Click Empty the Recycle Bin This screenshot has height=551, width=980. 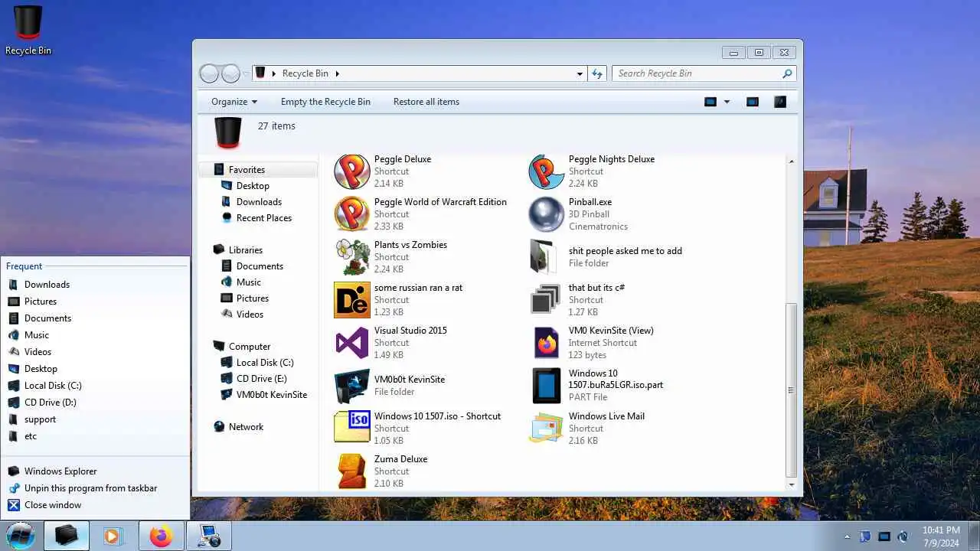(325, 102)
